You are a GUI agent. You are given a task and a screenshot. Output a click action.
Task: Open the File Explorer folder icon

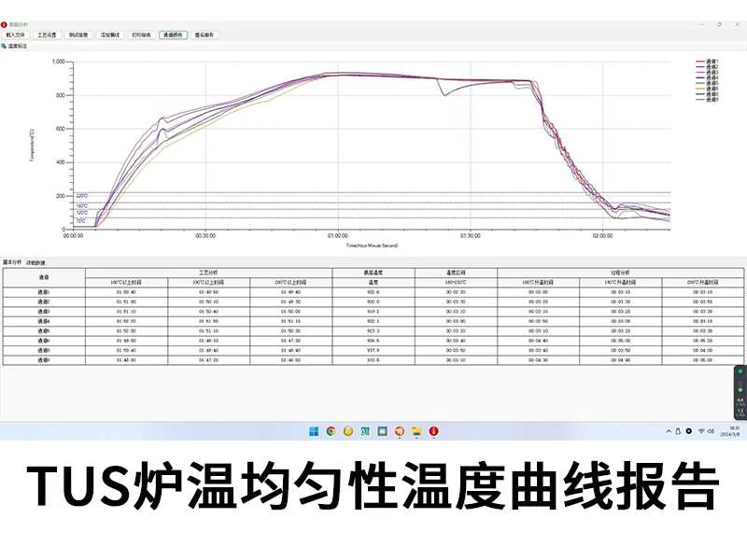[416, 431]
